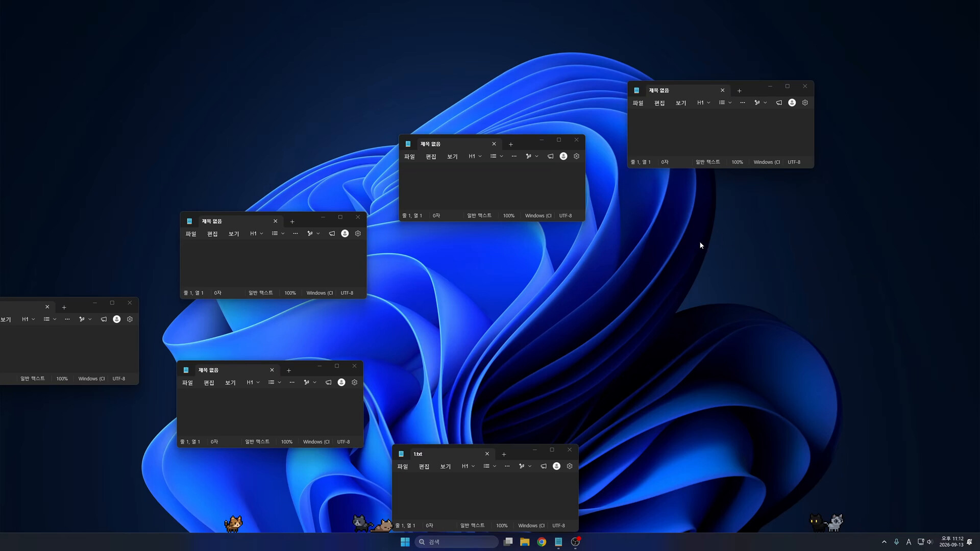Open the AI rewrite pen dropdown in 1.txt window

point(525,466)
